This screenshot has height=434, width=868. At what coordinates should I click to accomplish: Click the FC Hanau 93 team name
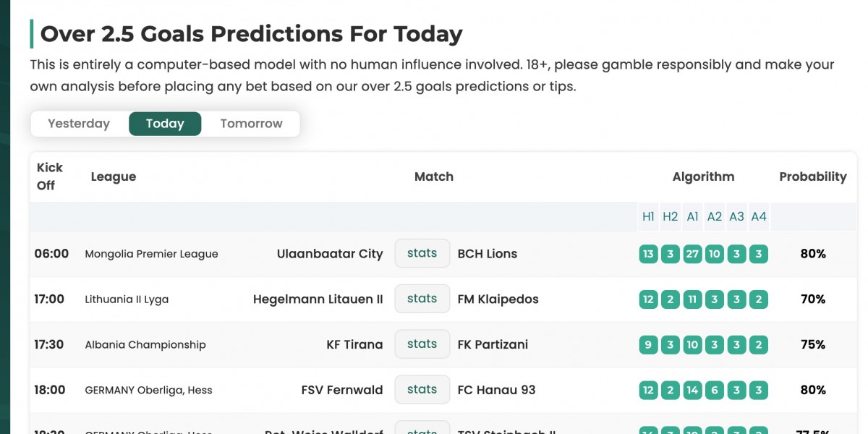click(x=496, y=391)
